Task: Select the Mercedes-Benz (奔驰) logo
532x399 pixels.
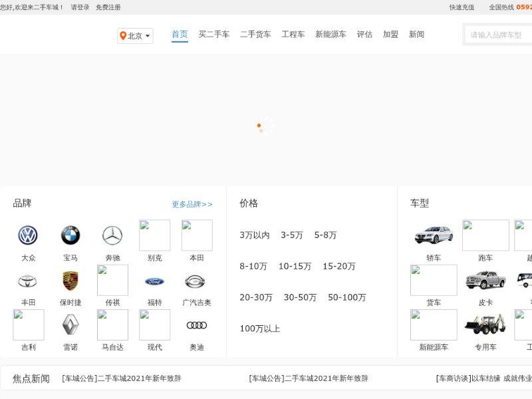Action: [x=112, y=235]
